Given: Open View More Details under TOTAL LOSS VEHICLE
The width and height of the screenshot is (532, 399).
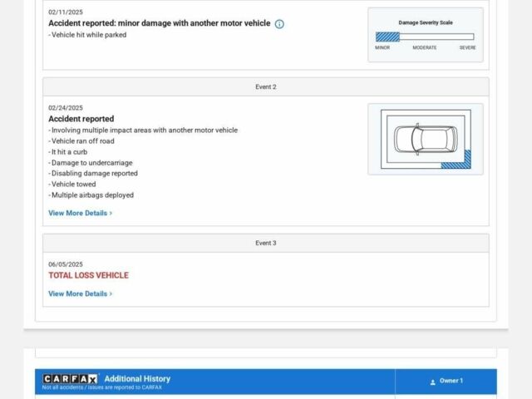Looking at the screenshot, I should point(78,294).
